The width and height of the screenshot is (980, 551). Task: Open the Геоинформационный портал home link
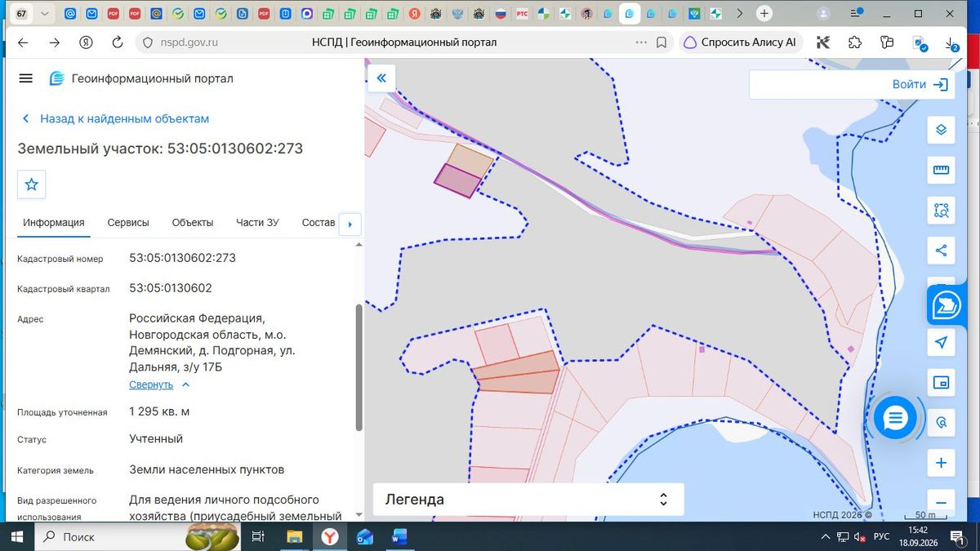pos(141,78)
